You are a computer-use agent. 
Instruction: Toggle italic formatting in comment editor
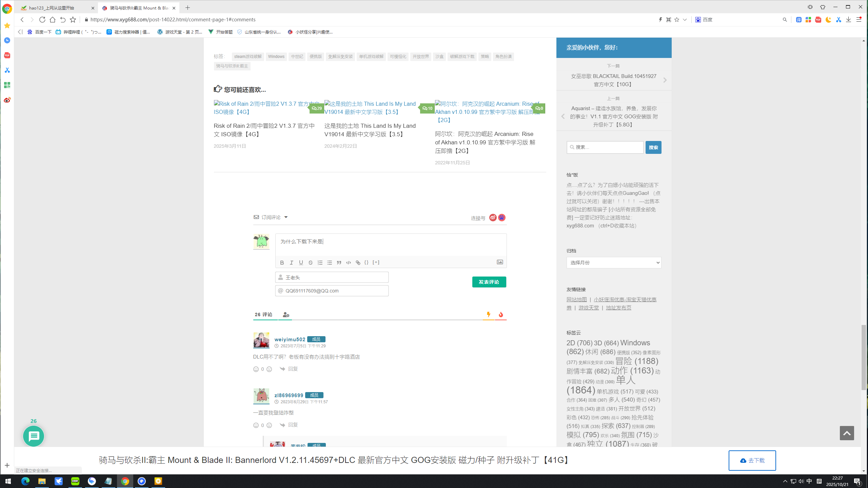pyautogui.click(x=291, y=263)
